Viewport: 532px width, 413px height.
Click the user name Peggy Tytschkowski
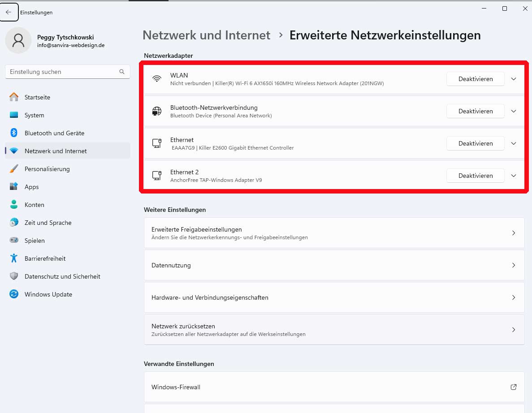click(65, 37)
